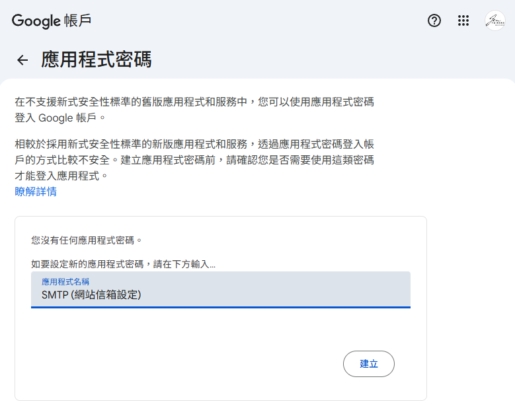
Task: Click the blue underline of the name field
Action: pos(220,307)
